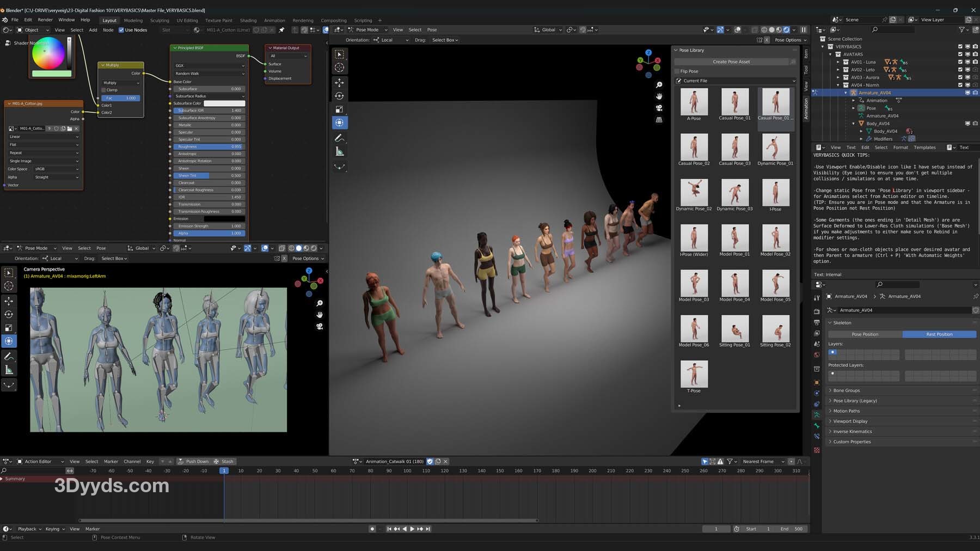Click the Pose Position button
The width and height of the screenshot is (980, 551).
tap(865, 334)
